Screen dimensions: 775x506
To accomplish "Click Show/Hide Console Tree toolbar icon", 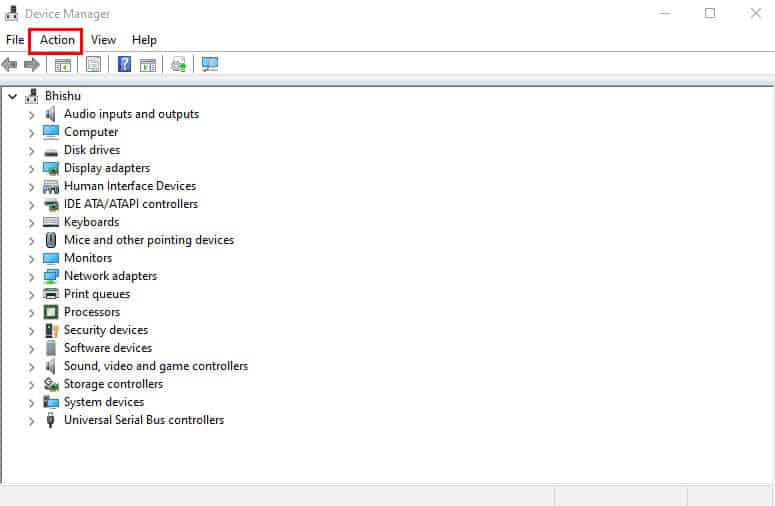I will pos(63,65).
